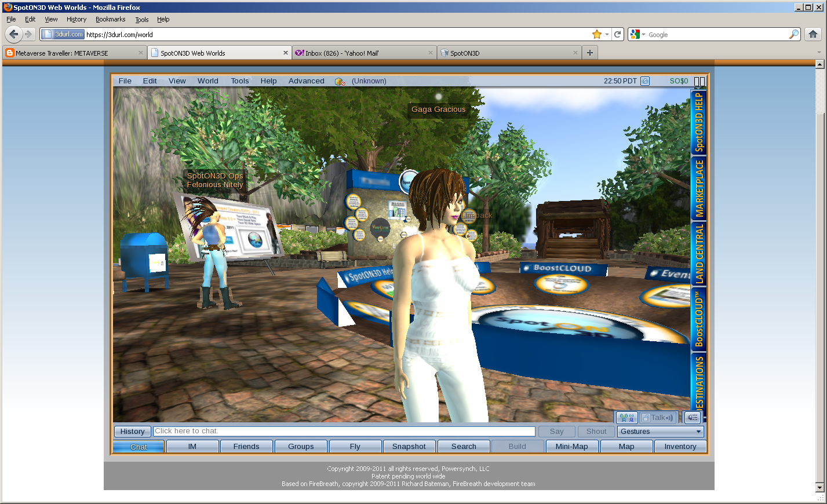Open the Friends list
Viewport: 827px width, 504px height.
point(246,447)
